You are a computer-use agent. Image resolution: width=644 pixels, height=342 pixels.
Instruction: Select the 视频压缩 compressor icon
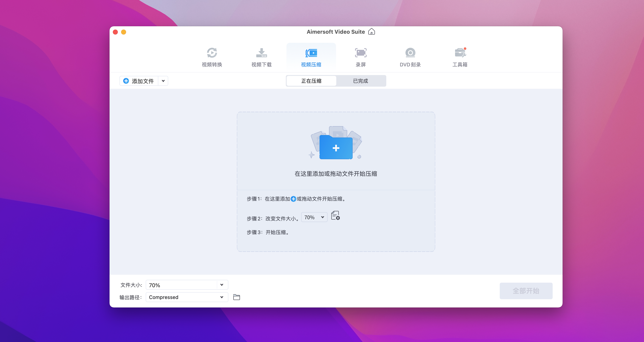tap(311, 53)
